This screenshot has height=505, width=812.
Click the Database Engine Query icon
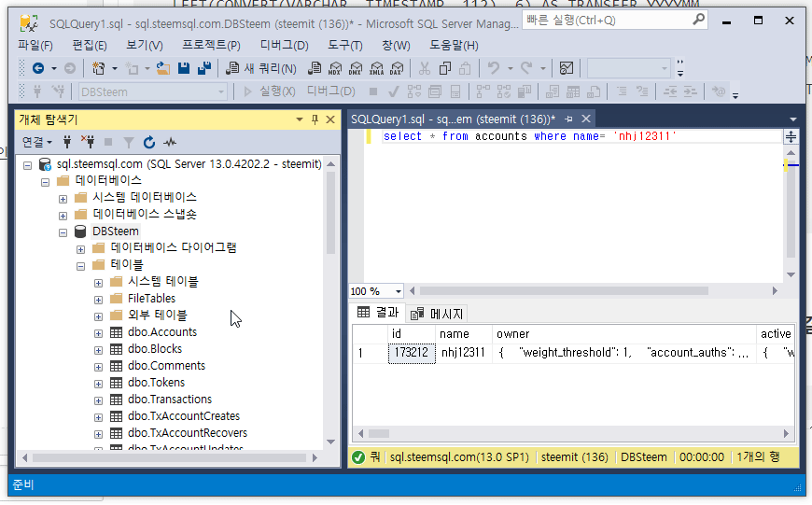tap(315, 68)
